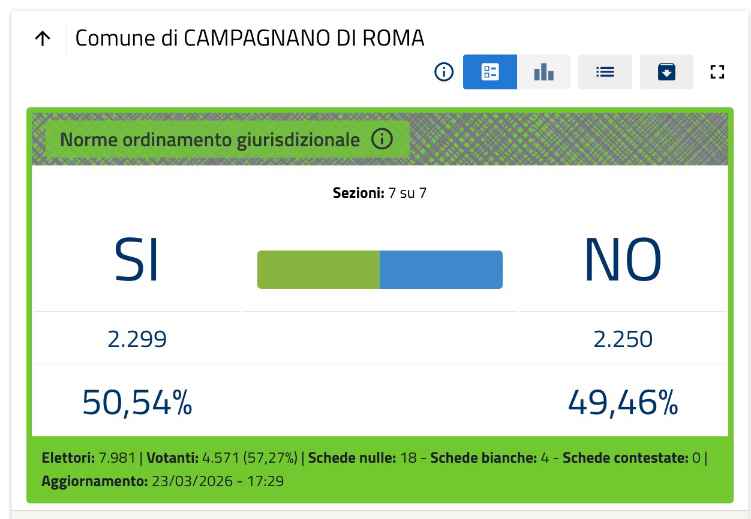Select the large SI result label
The image size is (751, 519).
pos(137,262)
